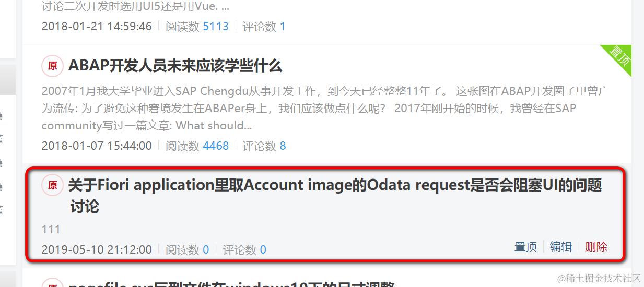Pin the Fiori article with the 置顶 link
The width and height of the screenshot is (644, 287).
point(525,247)
